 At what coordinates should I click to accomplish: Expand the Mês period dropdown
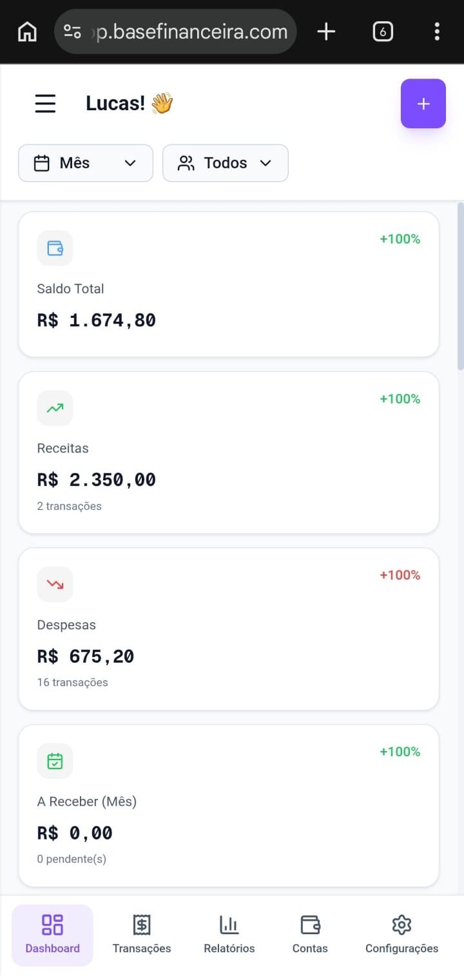coord(86,163)
